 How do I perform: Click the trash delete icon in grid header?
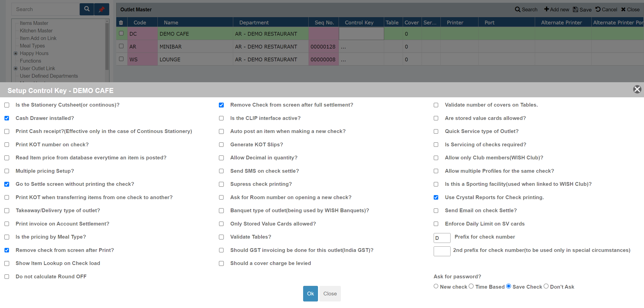click(121, 23)
